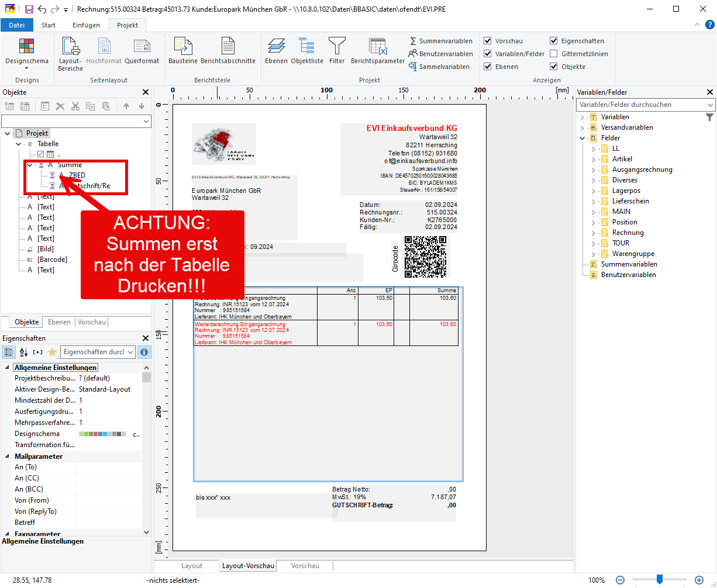This screenshot has height=588, width=717.
Task: Click the cut scissors icon in Objekte toolbar
Action: coord(75,106)
